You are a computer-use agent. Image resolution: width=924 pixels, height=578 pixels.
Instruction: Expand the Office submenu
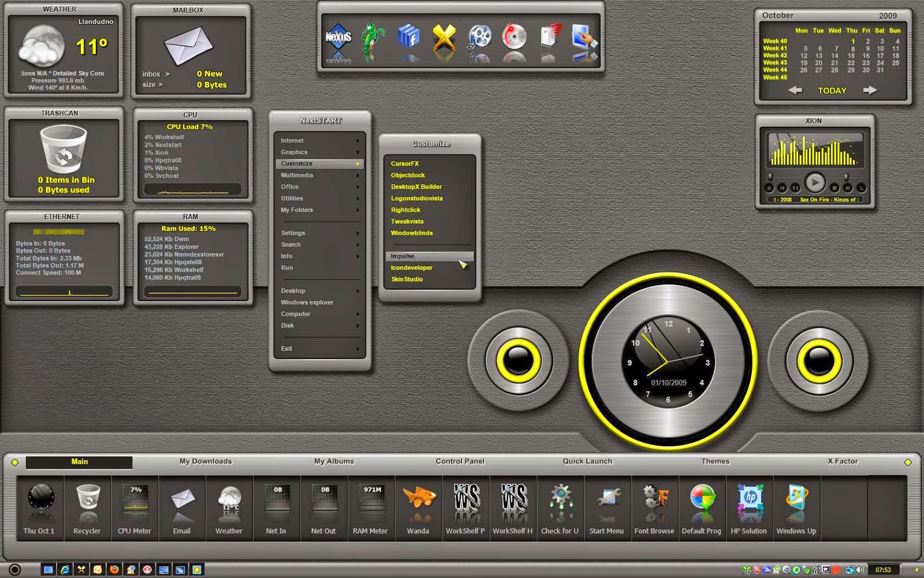click(319, 187)
